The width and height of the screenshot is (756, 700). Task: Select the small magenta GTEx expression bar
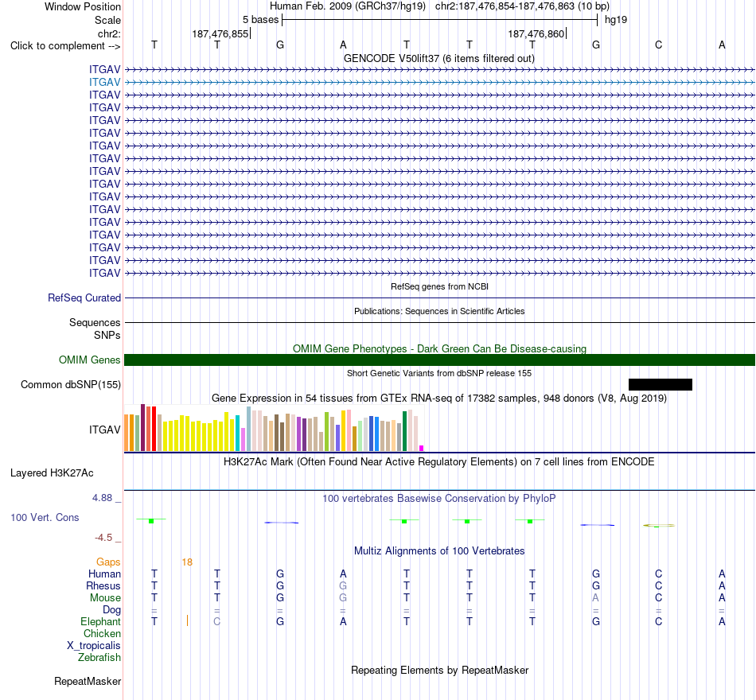422,449
